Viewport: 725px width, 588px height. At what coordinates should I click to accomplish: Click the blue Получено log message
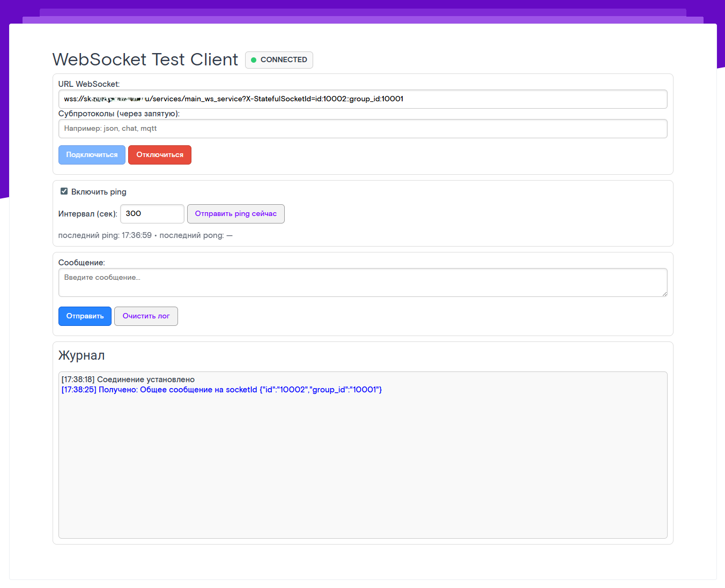[x=221, y=390]
